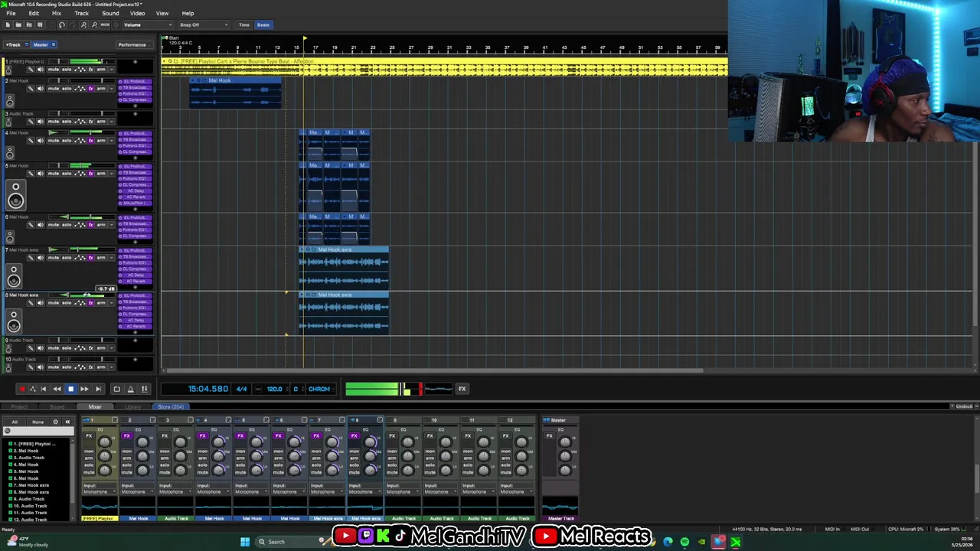Create a new project from toolbar
This screenshot has height=551, width=980.
8,24
